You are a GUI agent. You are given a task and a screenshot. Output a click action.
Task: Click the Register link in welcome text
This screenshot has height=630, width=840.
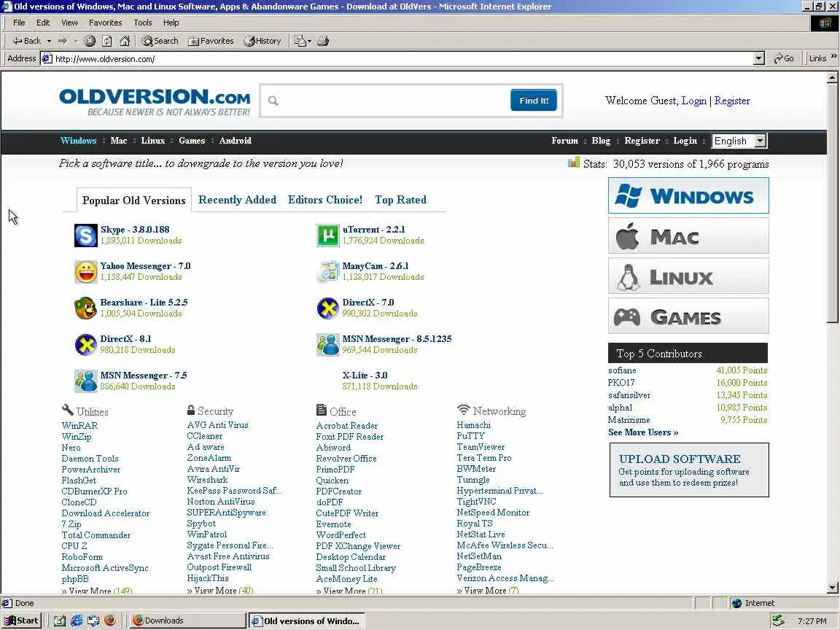pos(732,101)
